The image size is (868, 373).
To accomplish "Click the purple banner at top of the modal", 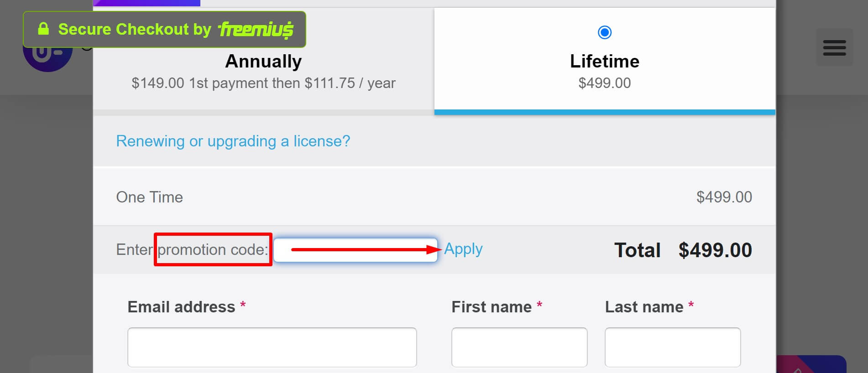I will 146,2.
